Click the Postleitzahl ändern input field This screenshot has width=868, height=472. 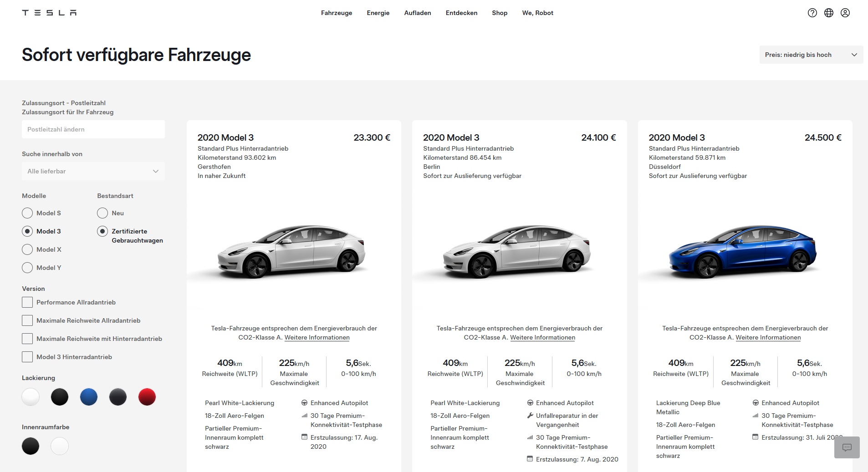93,129
